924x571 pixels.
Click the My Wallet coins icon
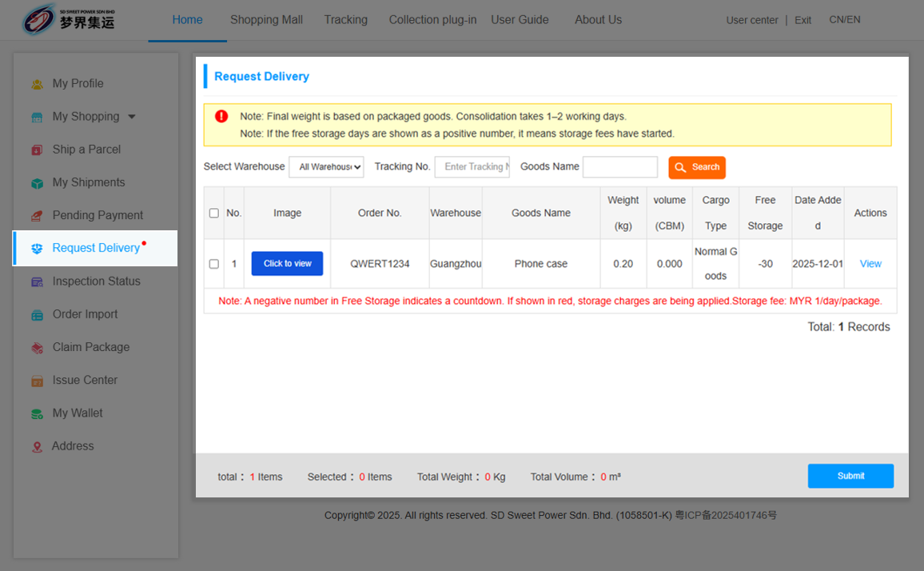tap(37, 415)
